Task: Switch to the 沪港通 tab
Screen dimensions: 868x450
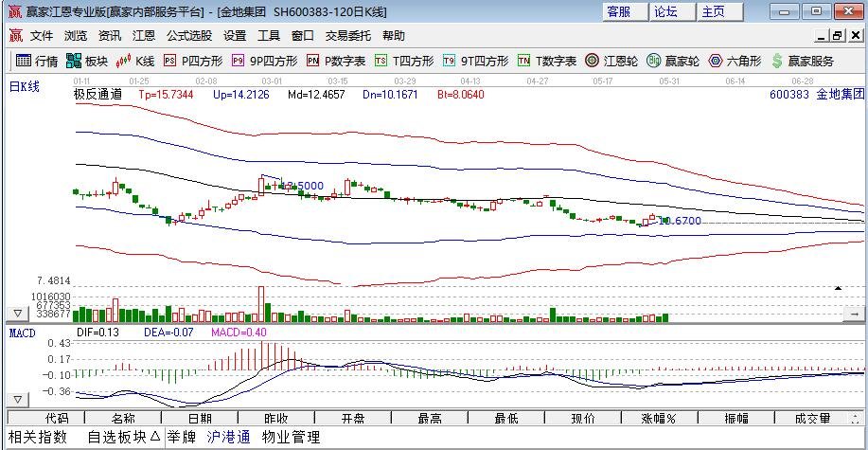Action: (x=229, y=437)
